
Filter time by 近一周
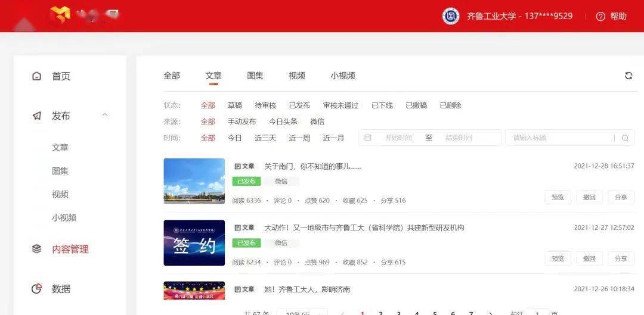pos(299,138)
